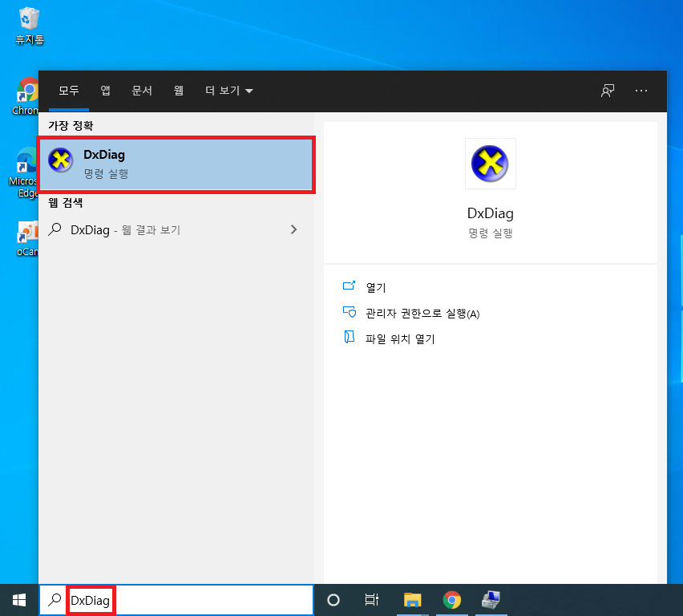The height and width of the screenshot is (616, 683).
Task: Select 파일 위치 열기
Action: coord(400,338)
